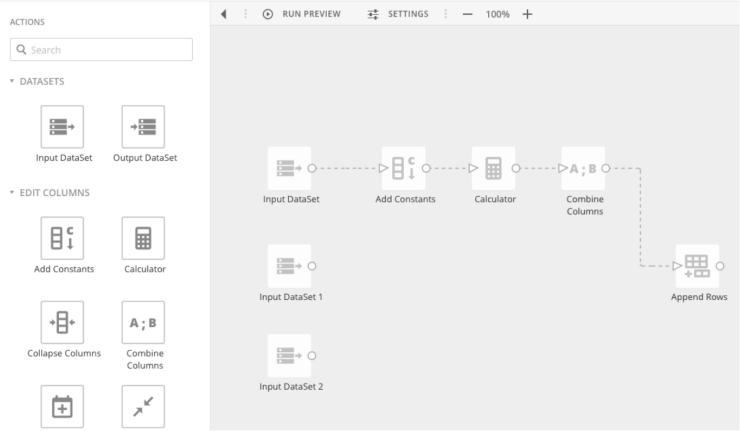The image size is (740, 431).
Task: Open SETTINGS in the toolbar
Action: tap(398, 14)
